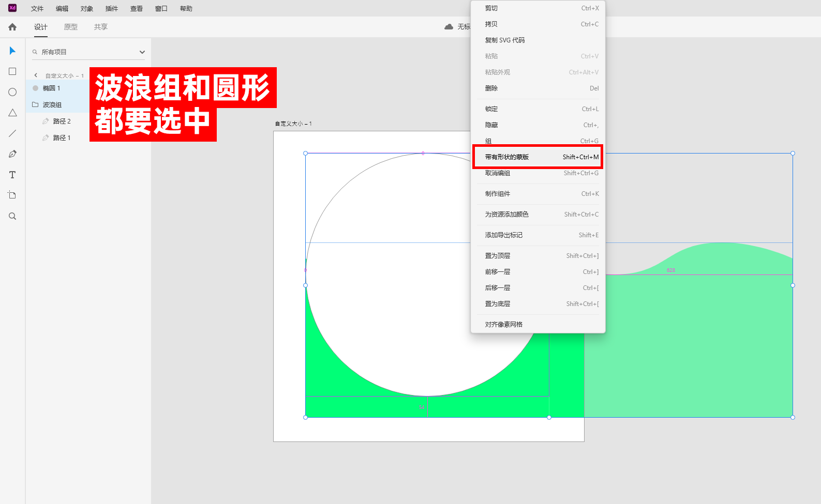Viewport: 821px width, 504px height.
Task: Click the 所有项目 search field
Action: 88,52
